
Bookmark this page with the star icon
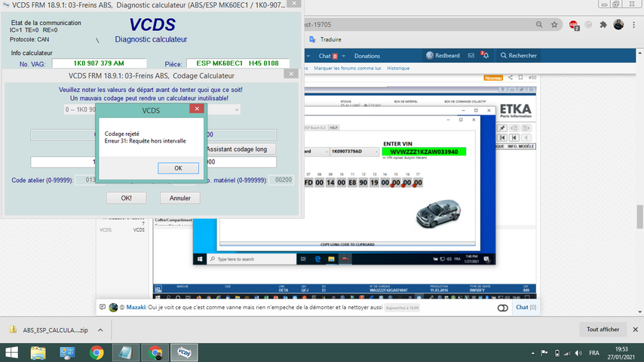click(x=554, y=25)
